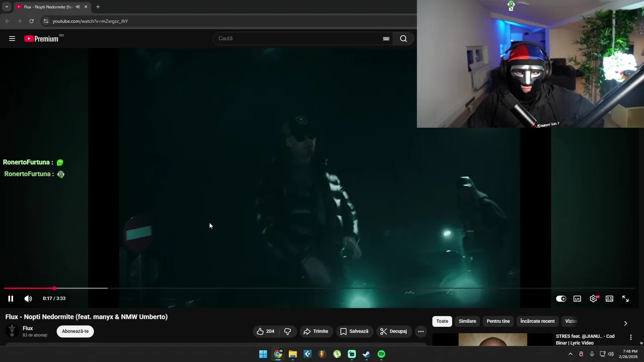
Task: Click the 0:17 / 3:33 time display
Action: click(54, 299)
